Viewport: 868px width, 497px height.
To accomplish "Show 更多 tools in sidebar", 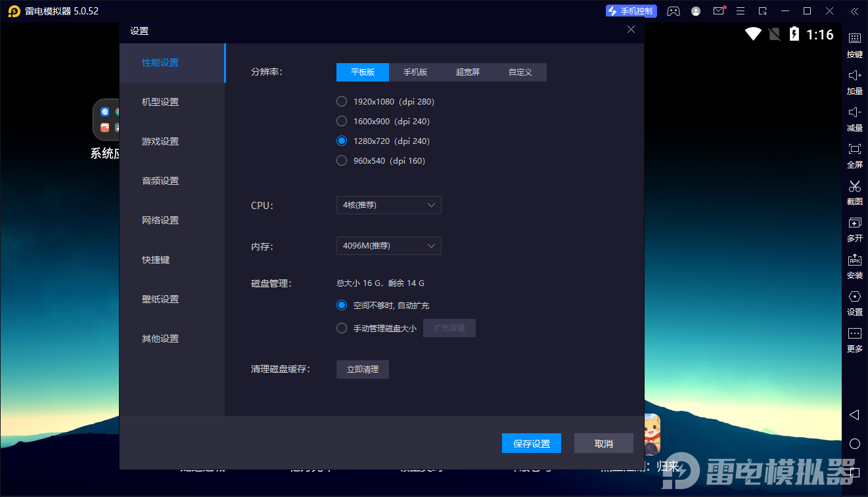I will (x=855, y=340).
